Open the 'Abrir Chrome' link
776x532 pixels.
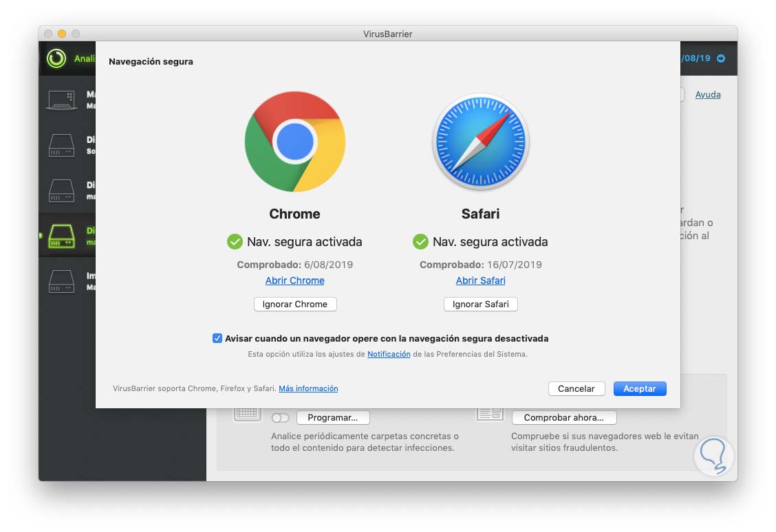(295, 280)
